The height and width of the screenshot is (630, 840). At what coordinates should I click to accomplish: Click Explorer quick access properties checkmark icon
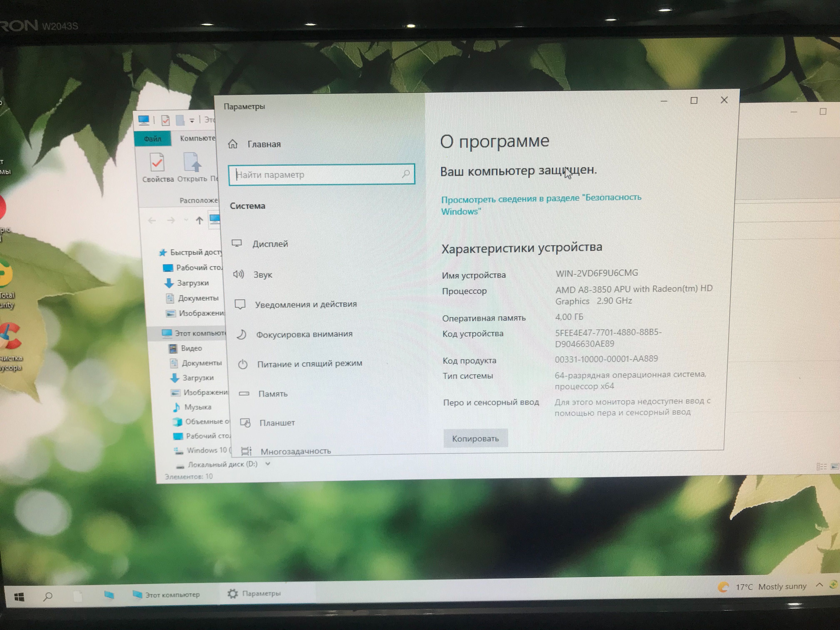[x=165, y=121]
